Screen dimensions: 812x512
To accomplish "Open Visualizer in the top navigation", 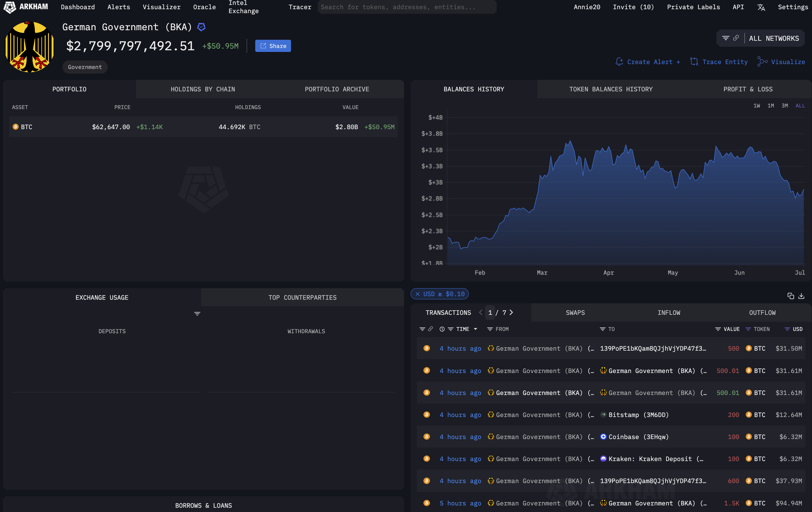I will pyautogui.click(x=162, y=7).
